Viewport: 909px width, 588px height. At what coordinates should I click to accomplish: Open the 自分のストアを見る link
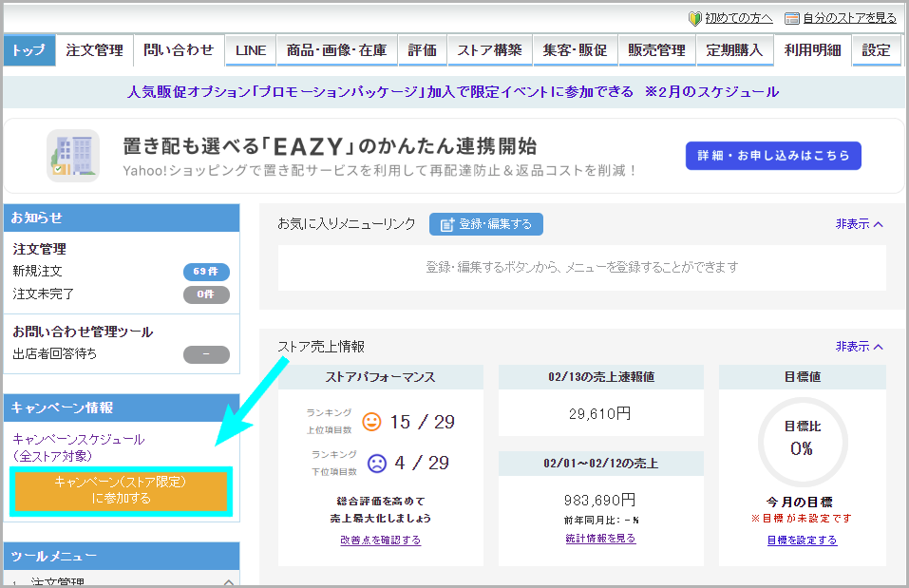click(x=849, y=19)
